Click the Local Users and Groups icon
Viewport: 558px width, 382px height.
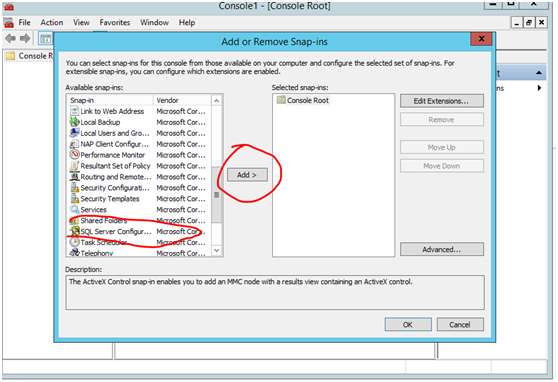[74, 133]
